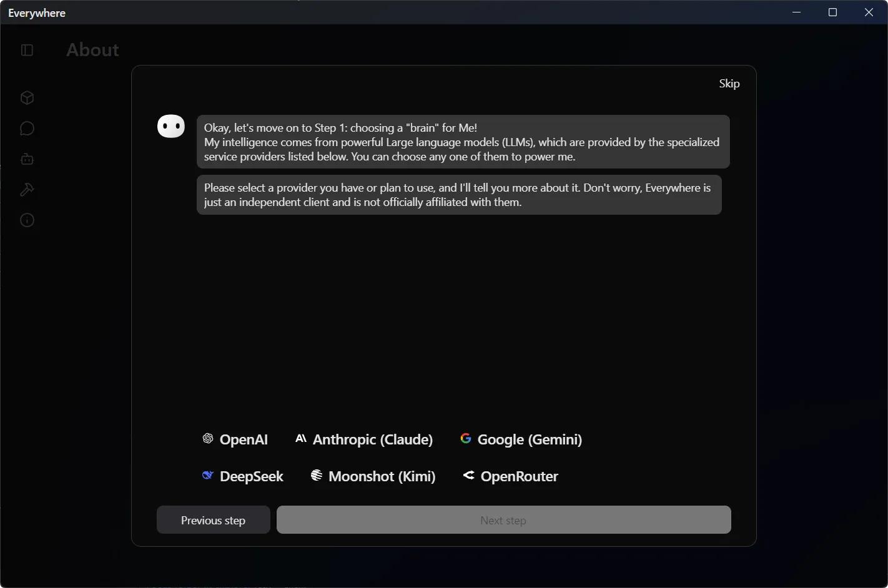Open the models section via the cube icon
The image size is (888, 588).
point(27,97)
